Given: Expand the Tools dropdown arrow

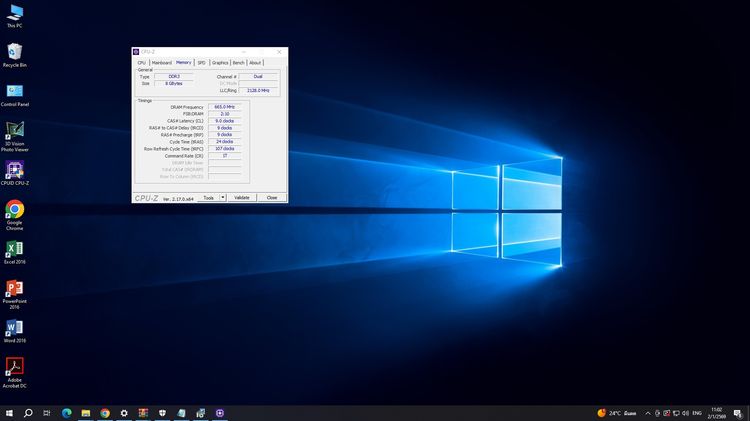Looking at the screenshot, I should [223, 198].
